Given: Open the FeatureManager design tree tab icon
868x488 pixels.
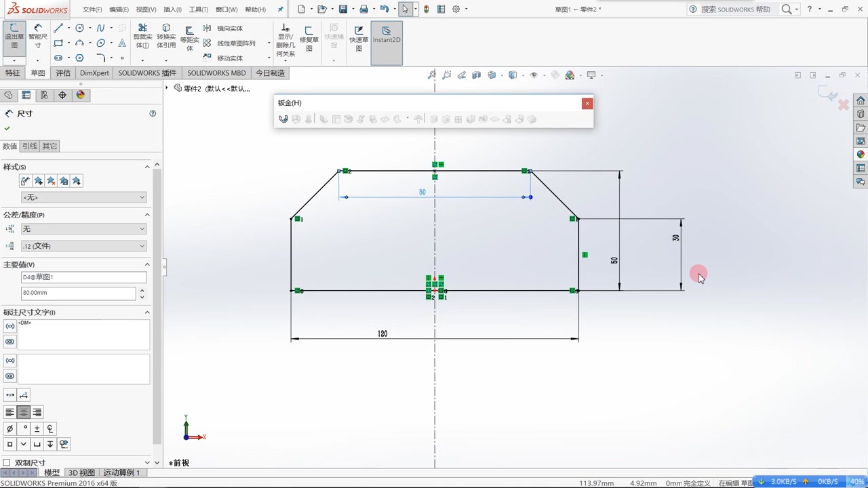Looking at the screenshot, I should [x=8, y=96].
